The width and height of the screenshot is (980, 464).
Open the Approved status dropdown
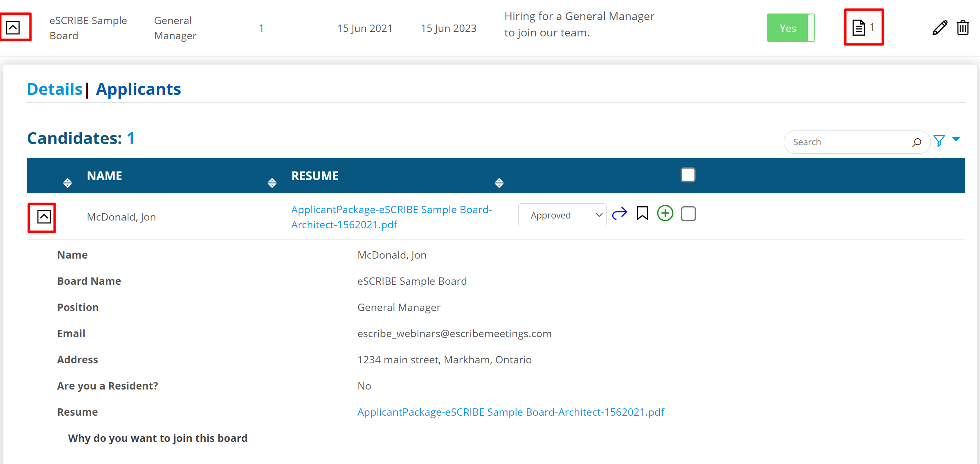click(x=562, y=215)
